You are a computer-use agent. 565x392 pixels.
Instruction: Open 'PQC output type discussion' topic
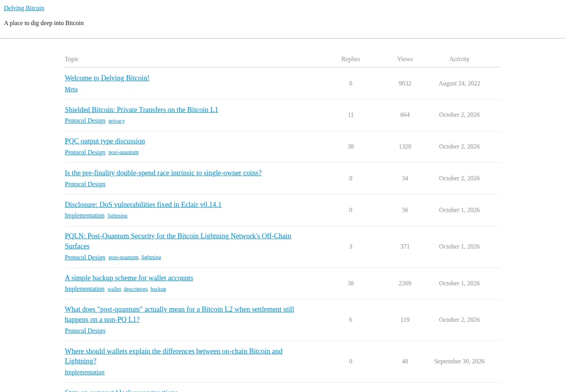(105, 141)
